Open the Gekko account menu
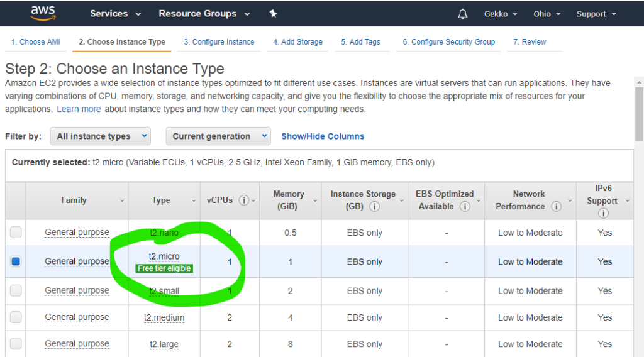This screenshot has height=357, width=644. coord(500,14)
